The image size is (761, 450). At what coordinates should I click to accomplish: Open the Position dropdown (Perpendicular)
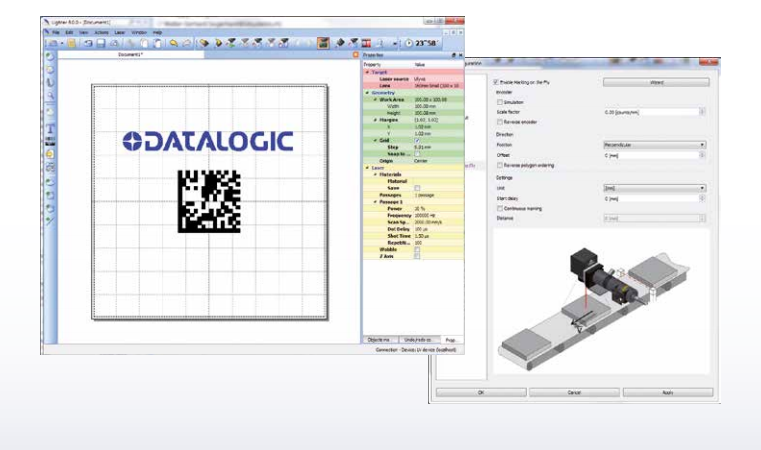click(655, 146)
